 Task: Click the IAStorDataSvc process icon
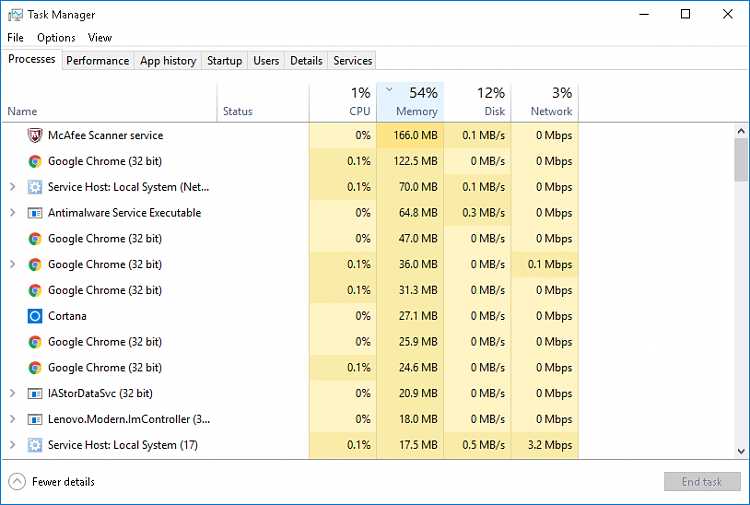[34, 394]
